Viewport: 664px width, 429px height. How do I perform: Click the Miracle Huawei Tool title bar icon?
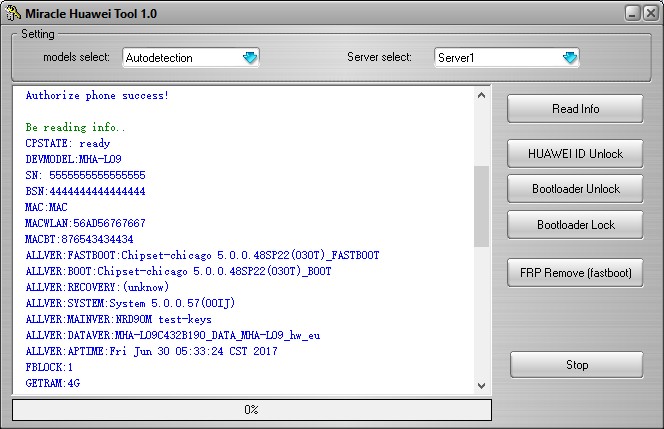coord(13,13)
